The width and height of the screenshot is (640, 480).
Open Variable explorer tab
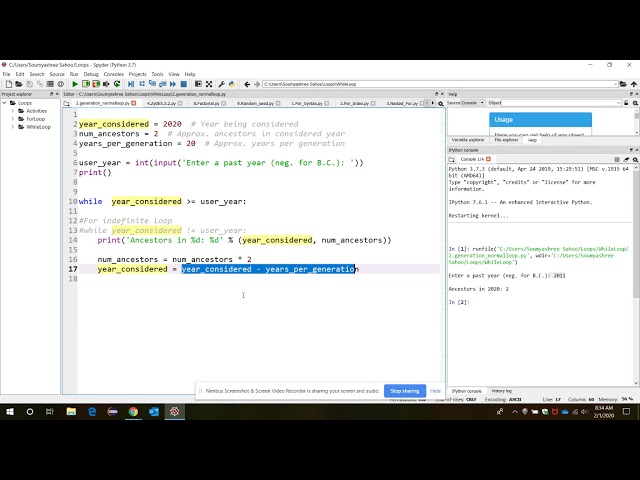click(468, 140)
